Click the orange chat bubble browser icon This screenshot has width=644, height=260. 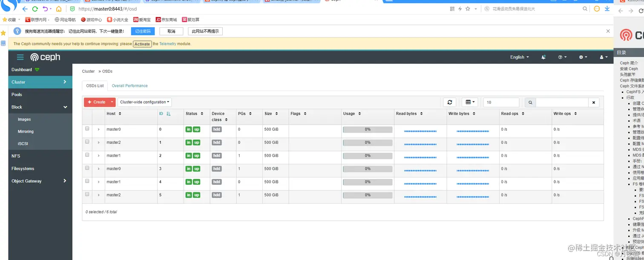coord(597,9)
